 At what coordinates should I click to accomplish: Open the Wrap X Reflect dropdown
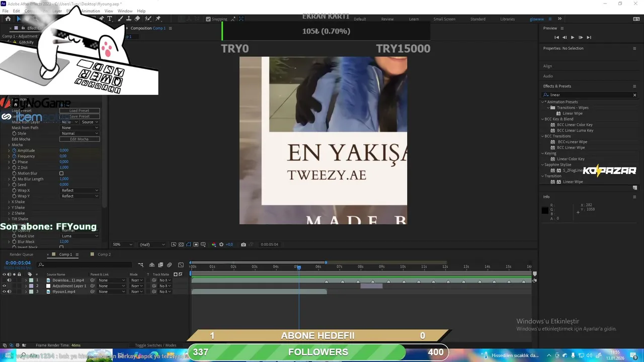(79, 190)
